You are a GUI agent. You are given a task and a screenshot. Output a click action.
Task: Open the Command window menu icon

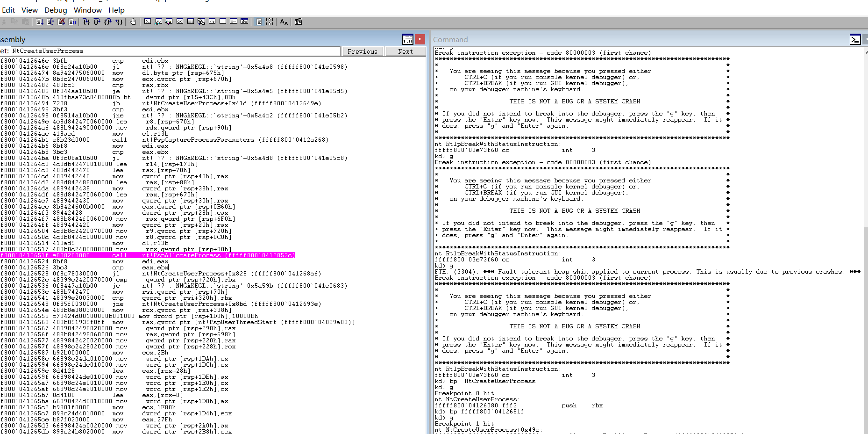[x=855, y=39]
